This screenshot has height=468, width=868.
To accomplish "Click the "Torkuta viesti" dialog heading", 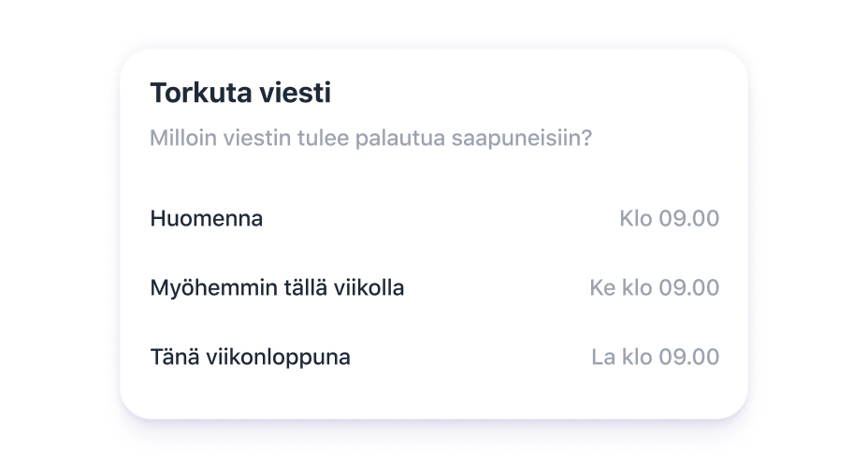I will 240,94.
